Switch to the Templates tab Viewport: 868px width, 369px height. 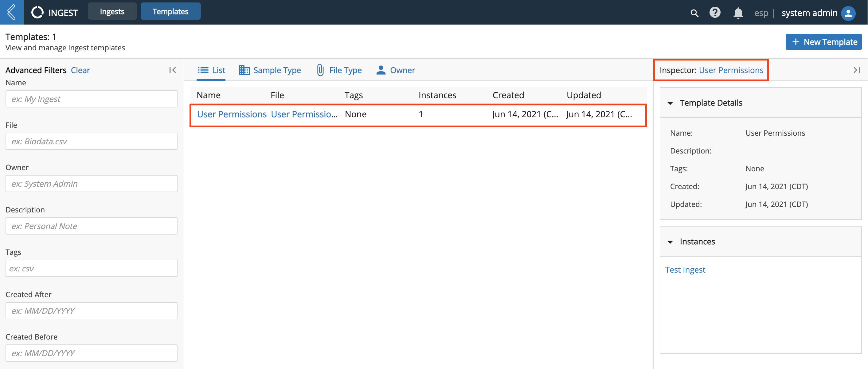pos(170,11)
